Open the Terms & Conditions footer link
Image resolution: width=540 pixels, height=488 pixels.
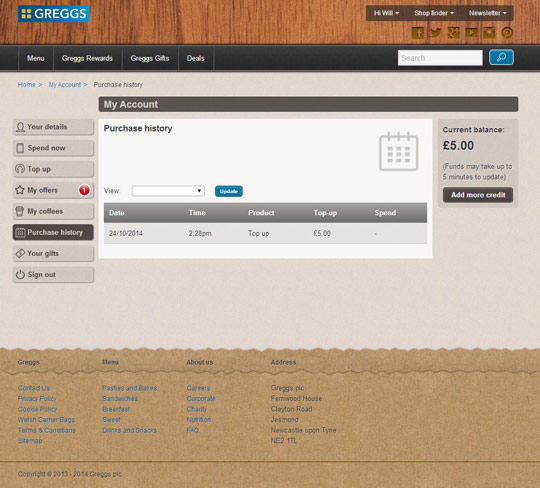46,430
